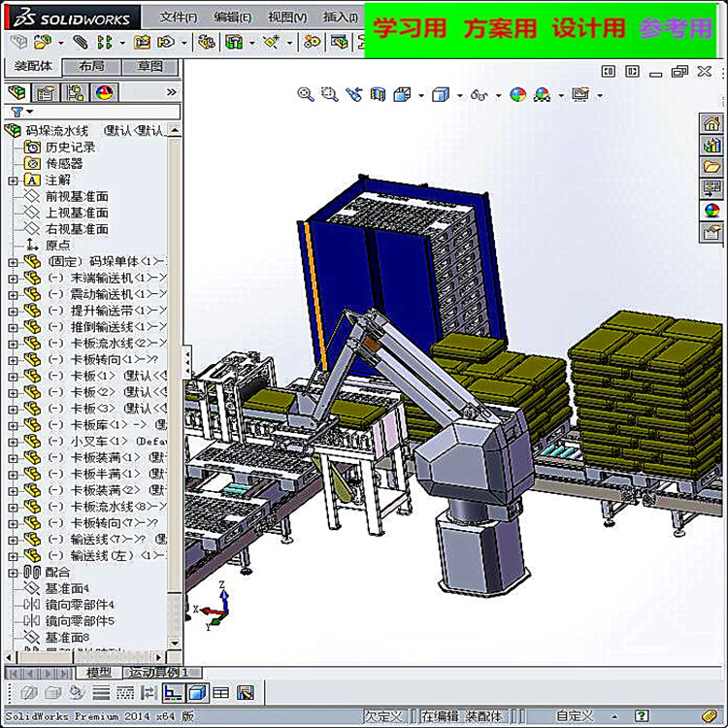Switch to the 装配体 command tab
This screenshot has height=728, width=728.
tap(32, 66)
